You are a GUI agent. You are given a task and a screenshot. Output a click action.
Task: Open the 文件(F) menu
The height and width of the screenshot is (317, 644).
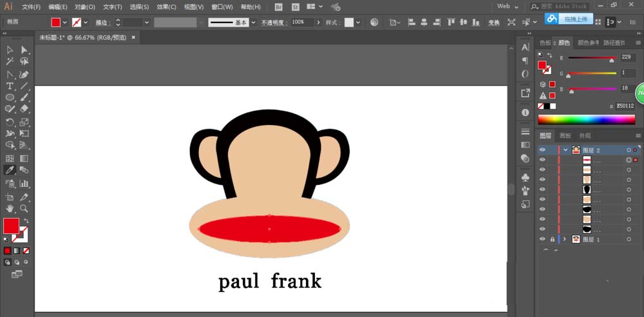point(31,7)
